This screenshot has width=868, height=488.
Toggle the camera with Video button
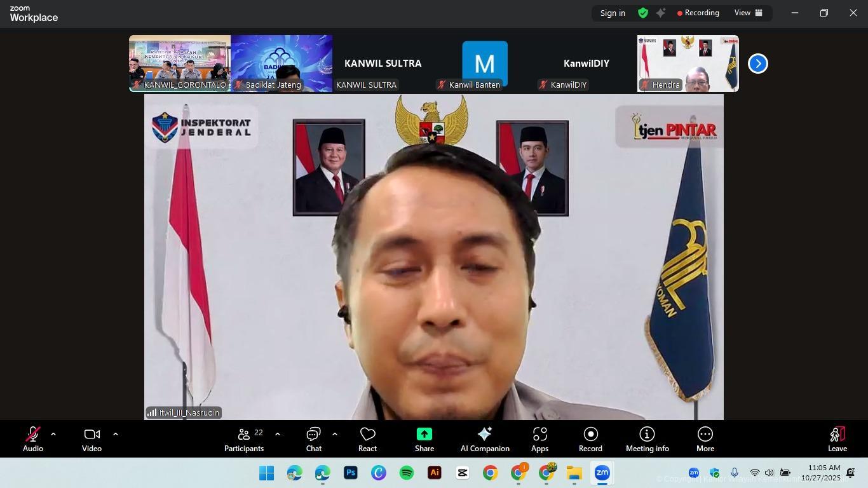pos(92,439)
